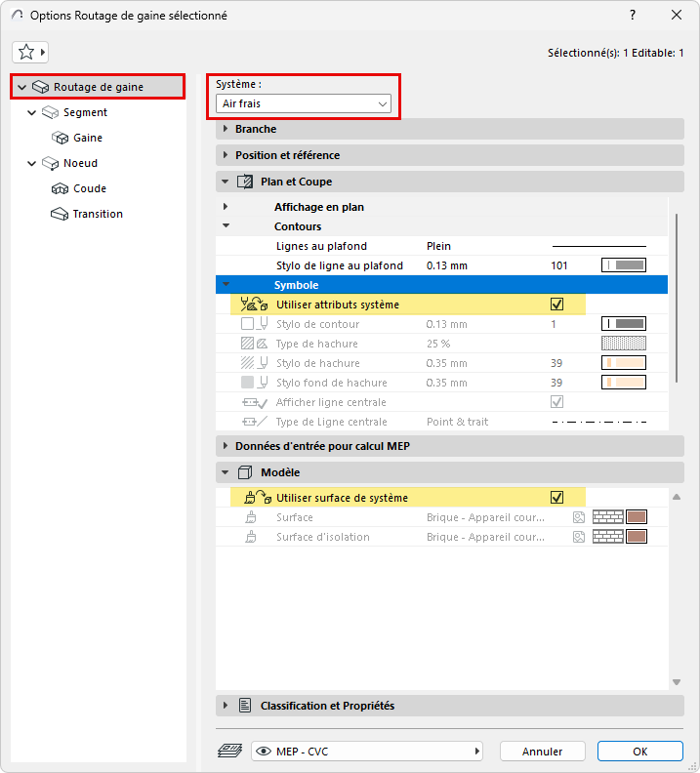Click the Surface d'isolation paint icon
700x773 pixels.
point(251,537)
